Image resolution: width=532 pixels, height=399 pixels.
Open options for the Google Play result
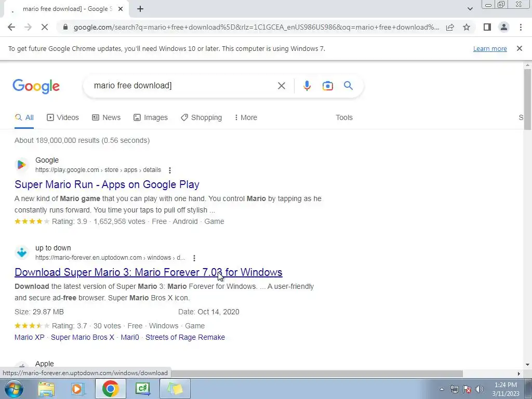pos(170,170)
